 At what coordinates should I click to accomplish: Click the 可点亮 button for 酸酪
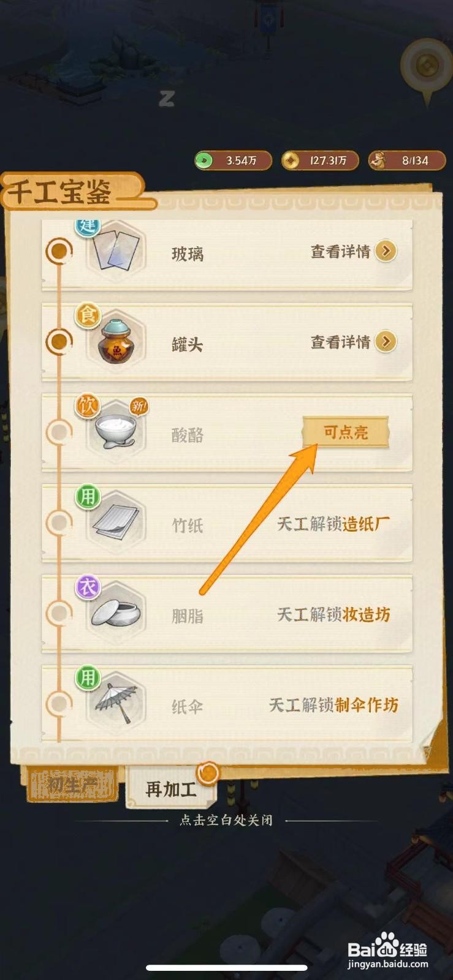[x=346, y=433]
